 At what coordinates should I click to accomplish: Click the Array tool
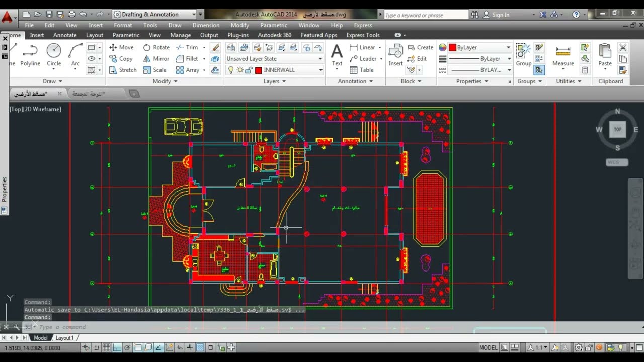pyautogui.click(x=188, y=70)
